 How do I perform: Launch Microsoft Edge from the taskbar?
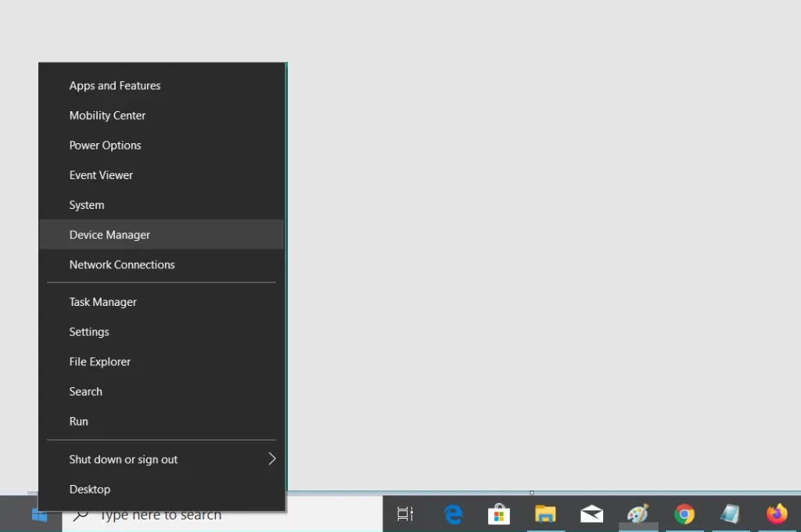[x=453, y=514]
